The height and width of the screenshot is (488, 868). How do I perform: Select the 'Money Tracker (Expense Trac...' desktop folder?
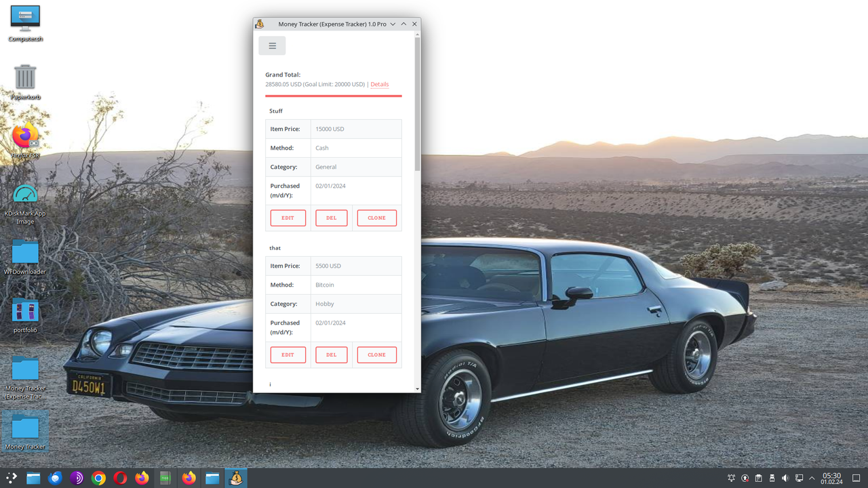(25, 378)
